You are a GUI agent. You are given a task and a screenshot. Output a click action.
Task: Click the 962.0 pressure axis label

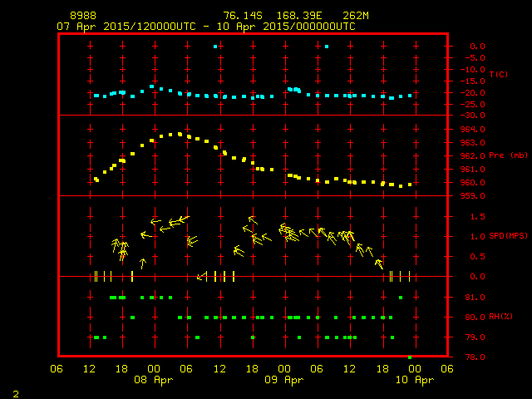coord(473,155)
